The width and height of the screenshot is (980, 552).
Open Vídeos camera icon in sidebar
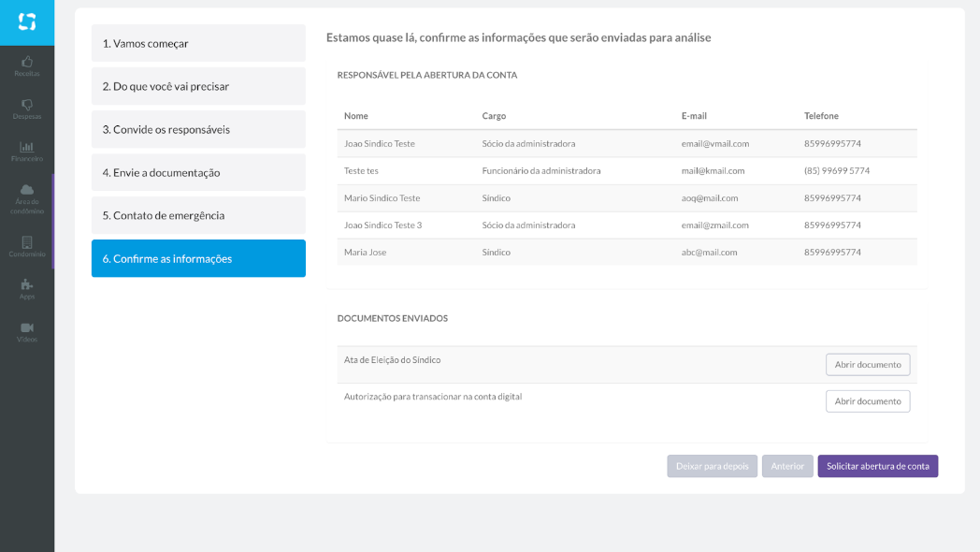click(x=27, y=328)
